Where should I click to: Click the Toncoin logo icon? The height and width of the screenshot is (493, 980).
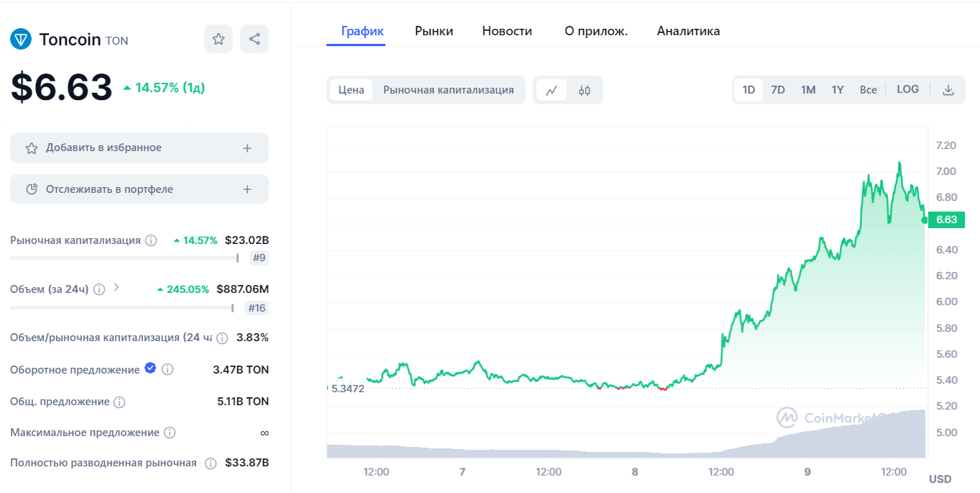(x=21, y=39)
